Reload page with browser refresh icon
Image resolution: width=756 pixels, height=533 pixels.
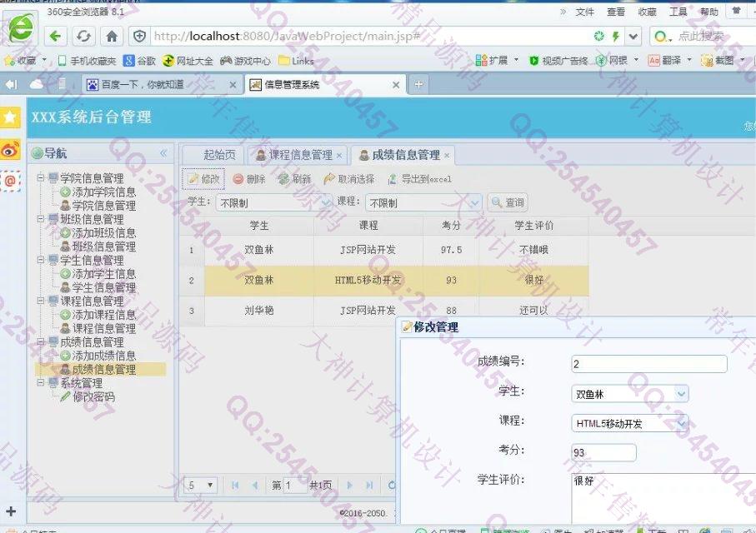pyautogui.click(x=83, y=36)
